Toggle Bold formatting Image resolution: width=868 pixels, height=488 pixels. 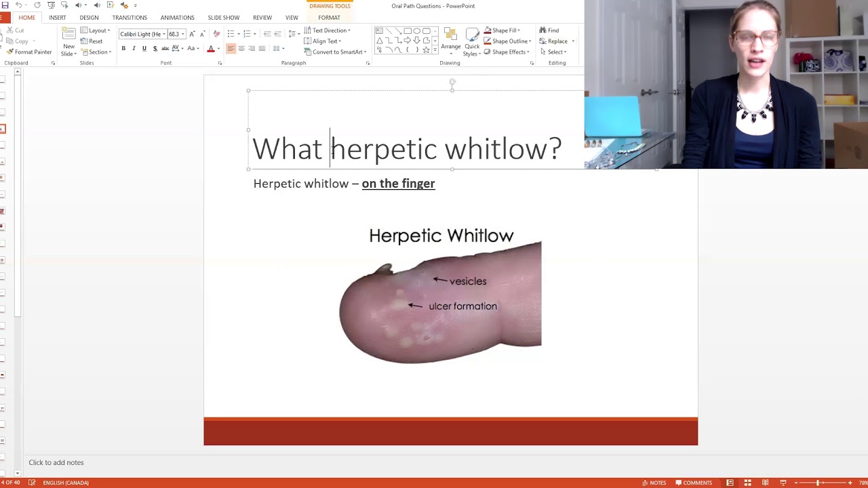[123, 49]
